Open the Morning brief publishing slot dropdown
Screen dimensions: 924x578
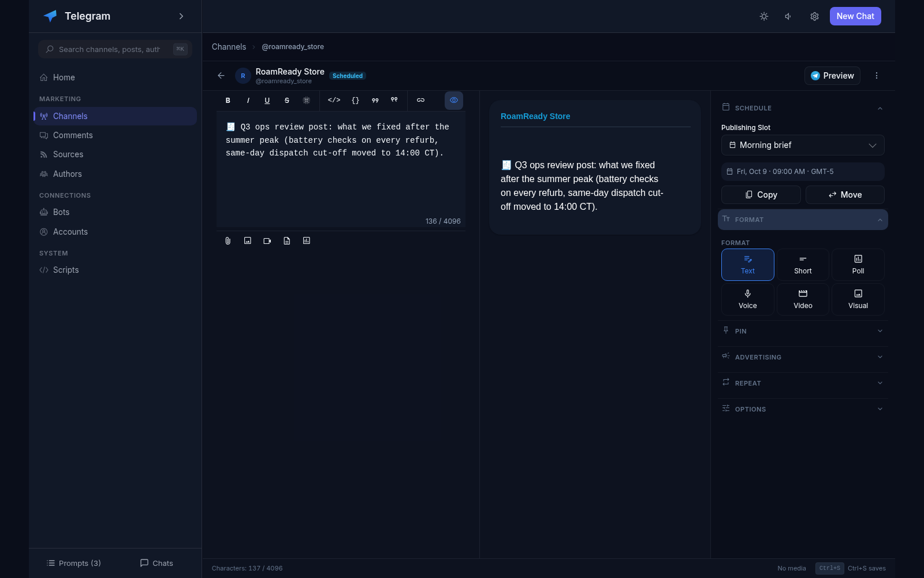[x=803, y=145]
